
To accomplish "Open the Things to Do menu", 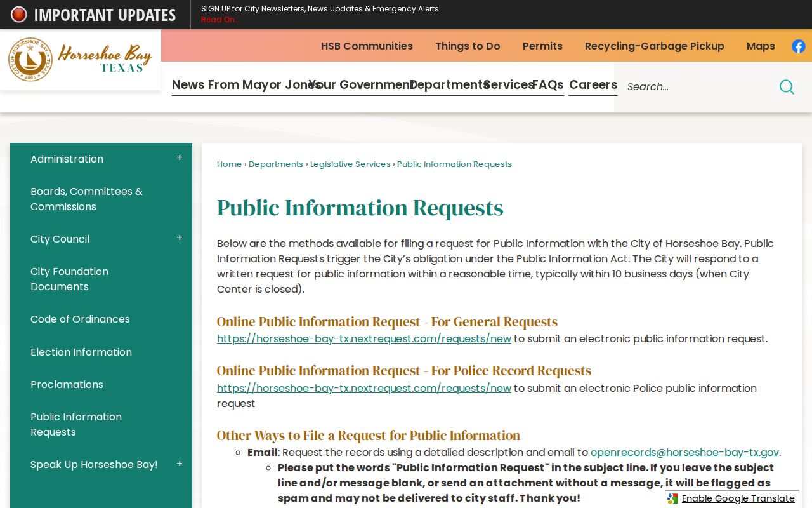I will tap(468, 46).
